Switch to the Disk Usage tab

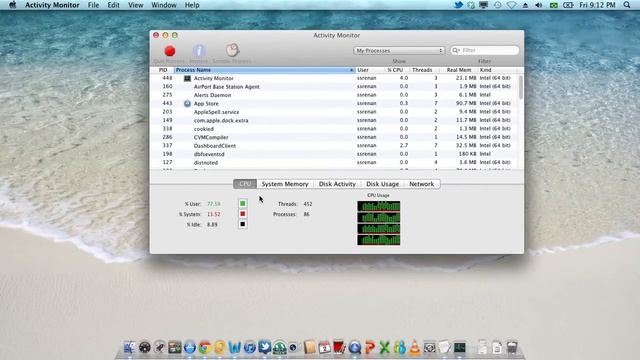tap(382, 184)
